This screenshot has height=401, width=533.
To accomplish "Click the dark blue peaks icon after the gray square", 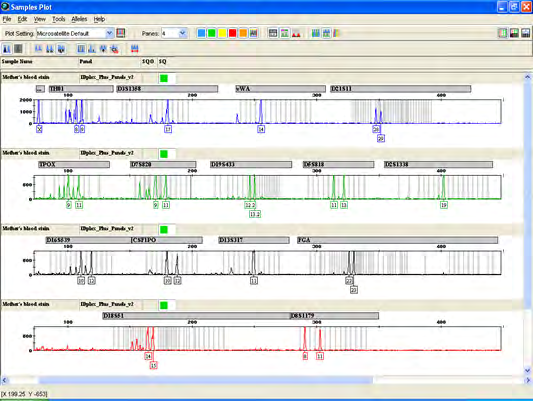I will tap(50, 49).
